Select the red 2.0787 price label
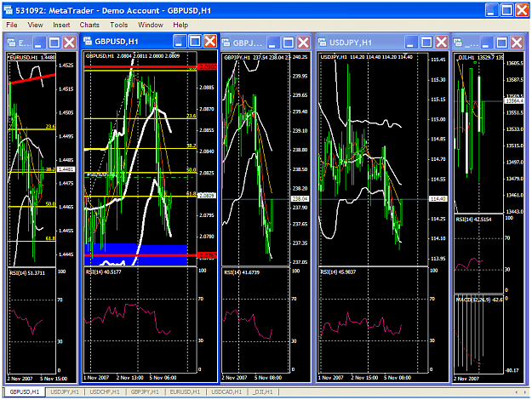This screenshot has width=532, height=400. (x=208, y=255)
